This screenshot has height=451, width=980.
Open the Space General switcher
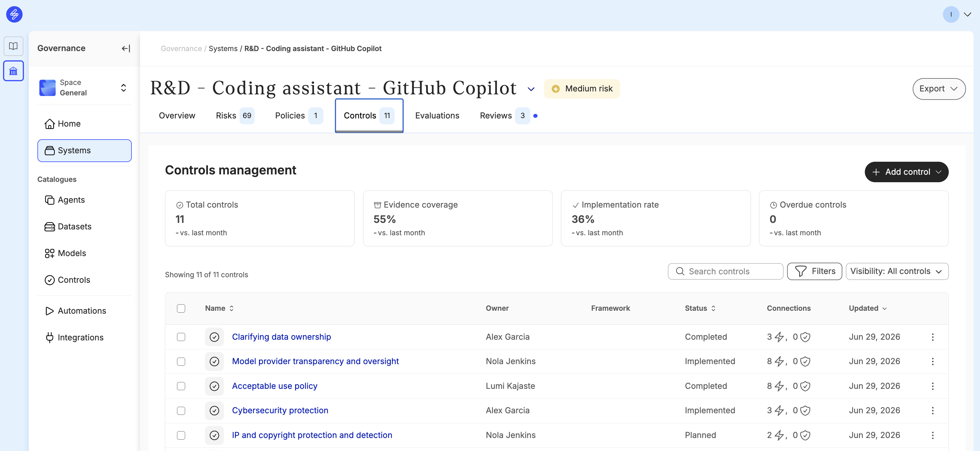click(x=85, y=88)
